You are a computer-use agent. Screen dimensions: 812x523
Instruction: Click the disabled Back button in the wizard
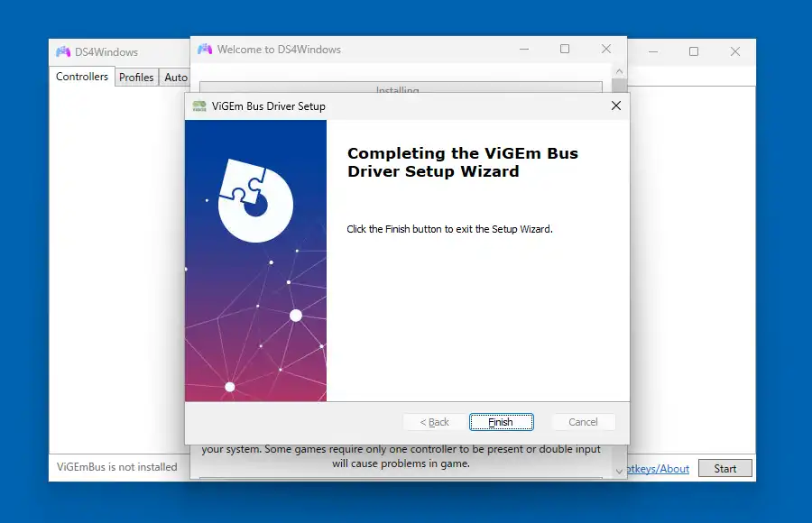point(435,422)
